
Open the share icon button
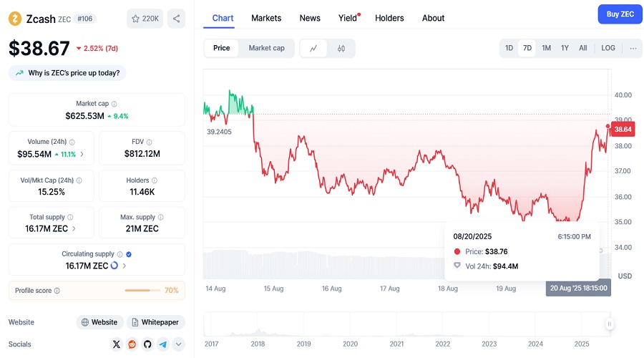coord(176,19)
